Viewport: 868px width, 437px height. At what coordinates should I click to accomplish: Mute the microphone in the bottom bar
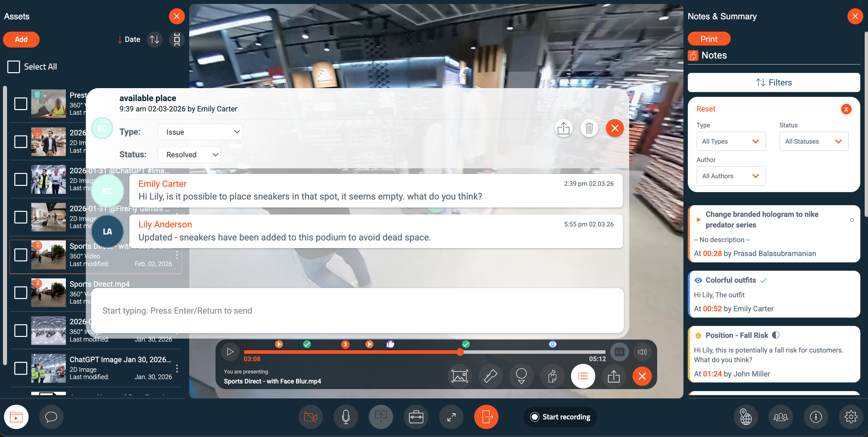coord(346,417)
